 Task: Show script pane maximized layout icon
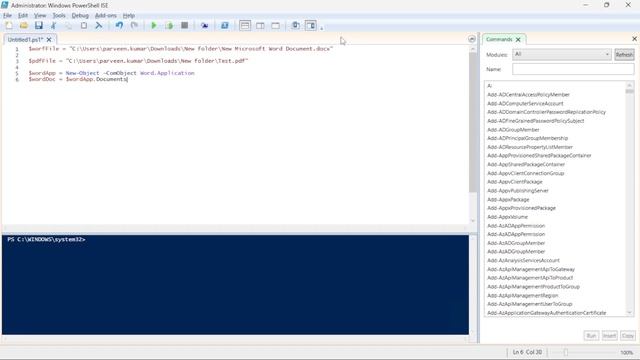(276, 25)
